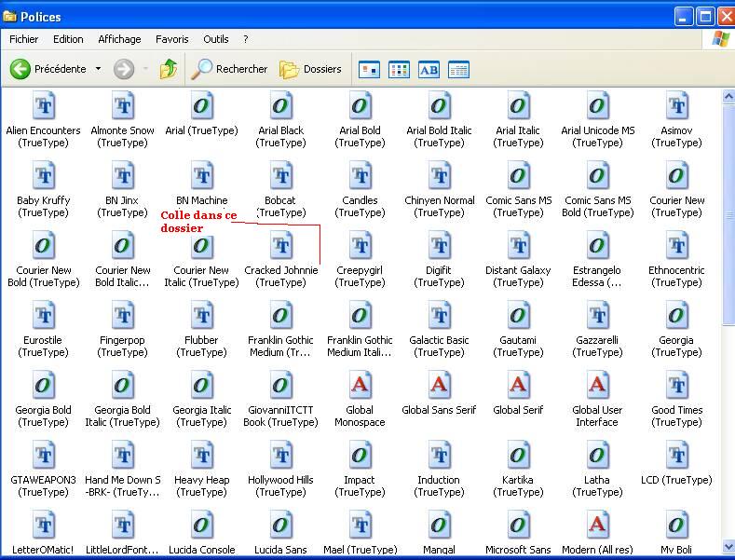This screenshot has height=560, width=735.
Task: Select the Global Sans Serif font icon
Action: 439,385
